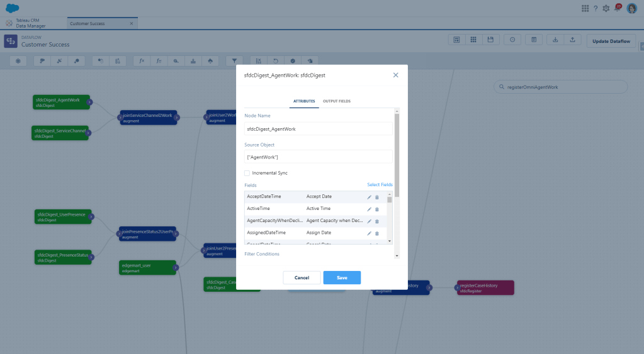
Task: Edit the AgentCapacityWhenDeclined field
Action: 370,221
